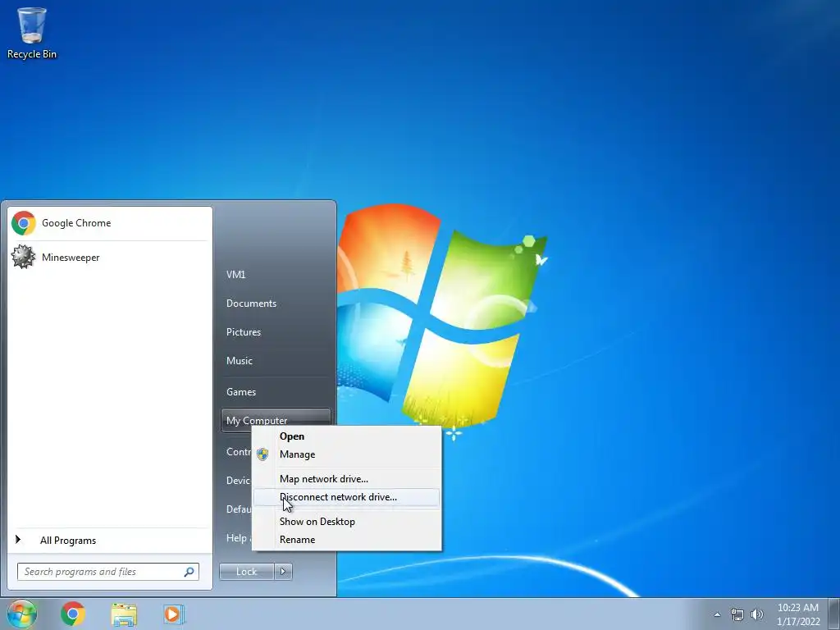
Task: Click the Windows Start orb
Action: click(22, 614)
